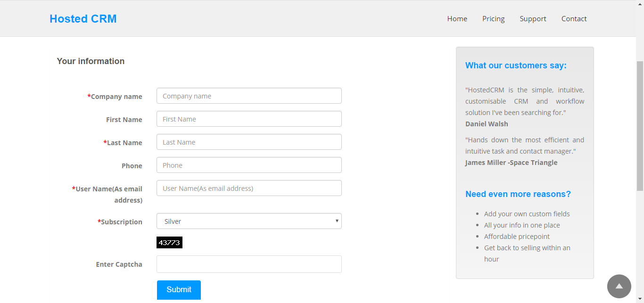Click "Add your own custom fields" bullet

click(x=527, y=214)
